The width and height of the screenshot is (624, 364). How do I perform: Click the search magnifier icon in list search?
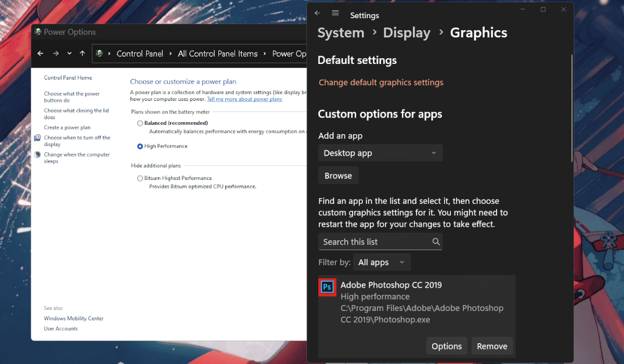tap(436, 242)
